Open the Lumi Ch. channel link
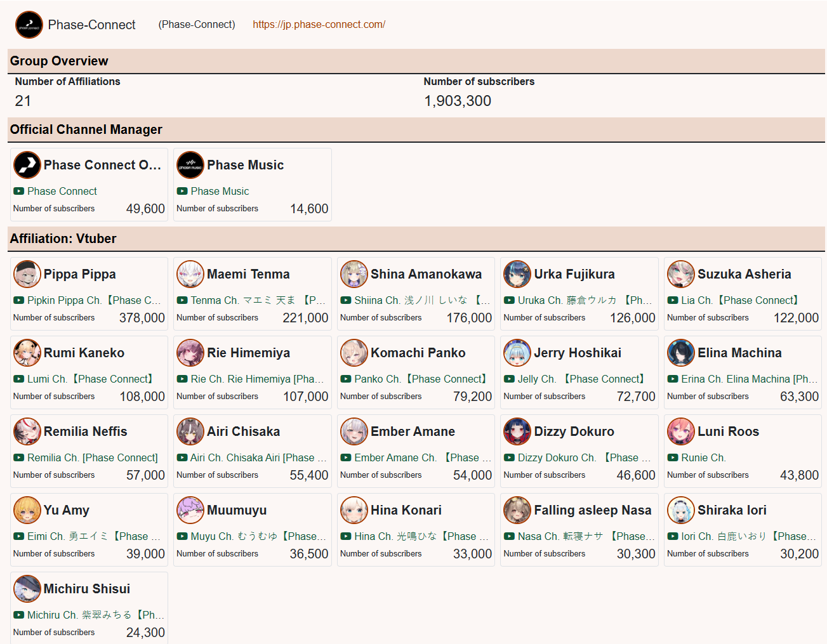 tap(92, 379)
